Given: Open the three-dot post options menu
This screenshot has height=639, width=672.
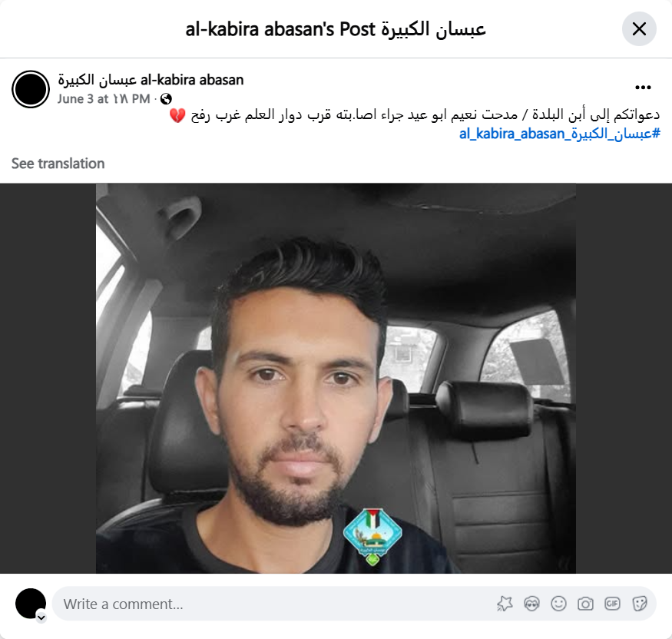Looking at the screenshot, I should pyautogui.click(x=643, y=88).
